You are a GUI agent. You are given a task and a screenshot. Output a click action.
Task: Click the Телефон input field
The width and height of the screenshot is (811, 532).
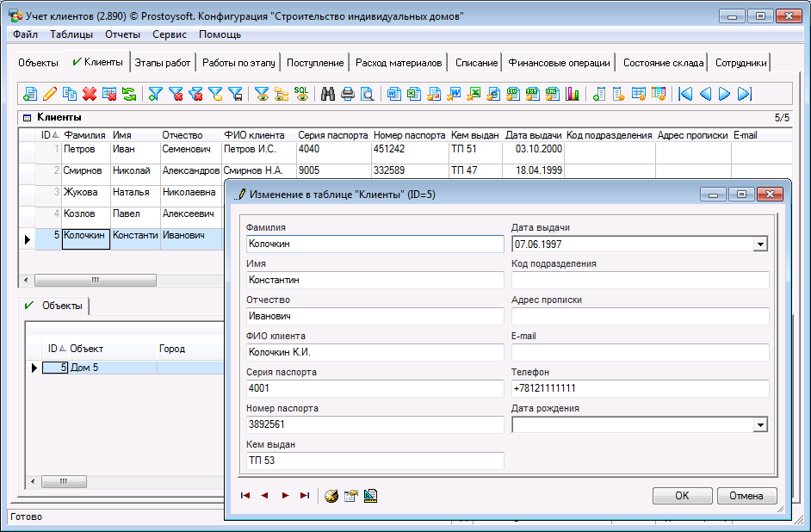pyautogui.click(x=640, y=388)
